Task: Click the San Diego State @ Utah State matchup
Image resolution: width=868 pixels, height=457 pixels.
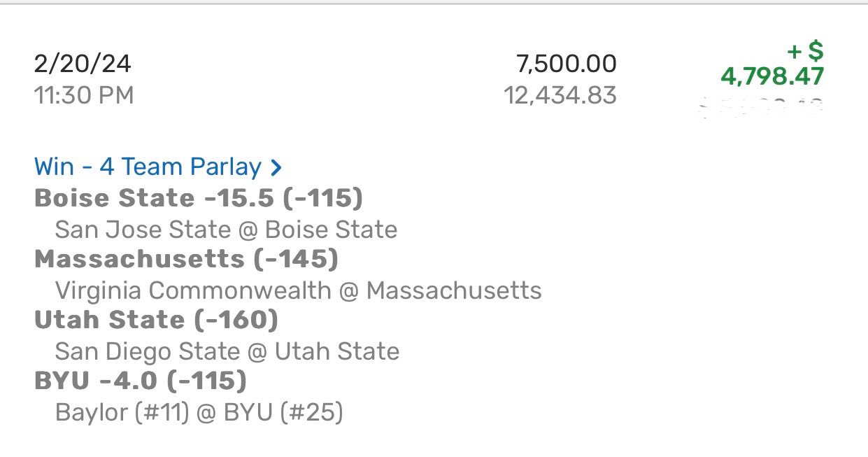Action: [x=227, y=351]
